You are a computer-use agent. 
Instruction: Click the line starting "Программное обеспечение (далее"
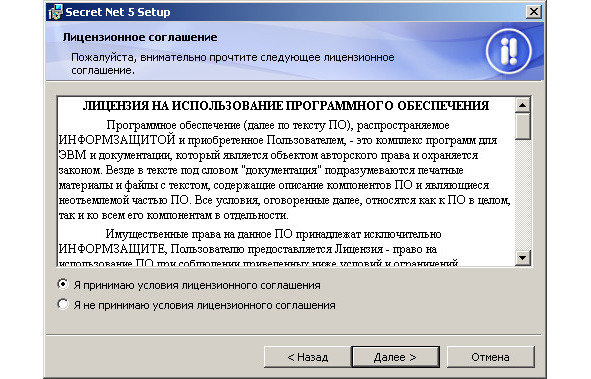tap(278, 125)
